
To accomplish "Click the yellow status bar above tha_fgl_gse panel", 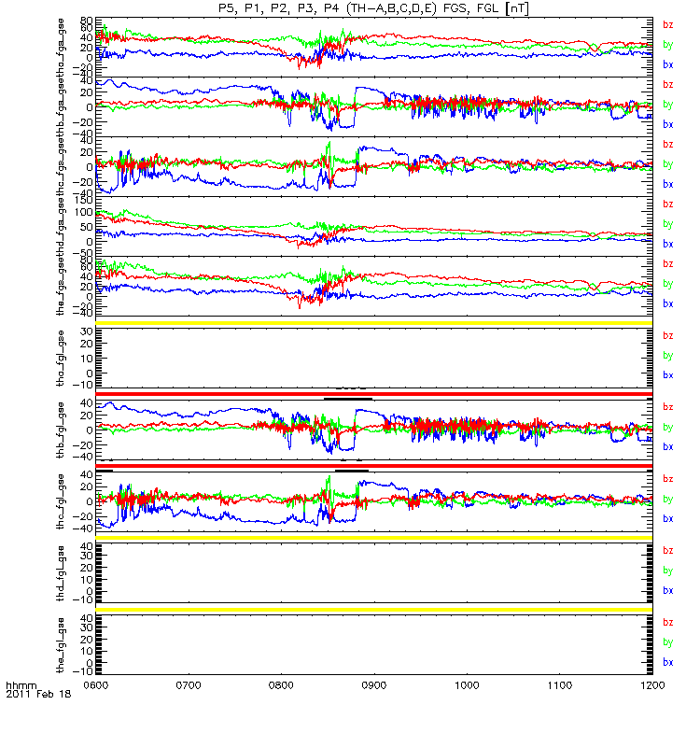I will coord(374,323).
